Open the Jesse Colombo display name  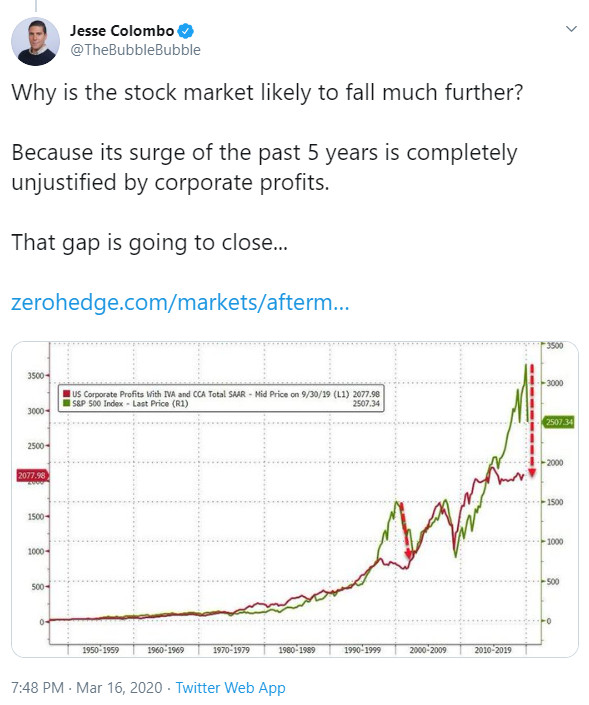pos(122,31)
